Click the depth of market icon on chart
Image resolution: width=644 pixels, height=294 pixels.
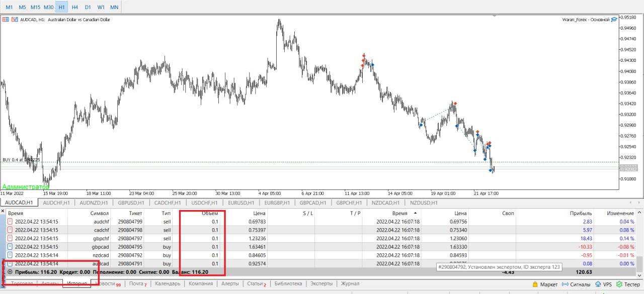(x=14, y=20)
